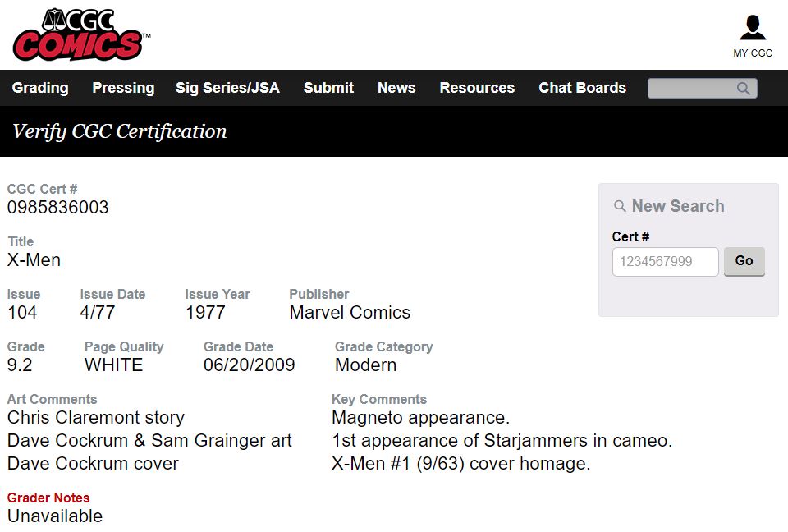
Task: Click the New Search heading
Action: pyautogui.click(x=678, y=206)
